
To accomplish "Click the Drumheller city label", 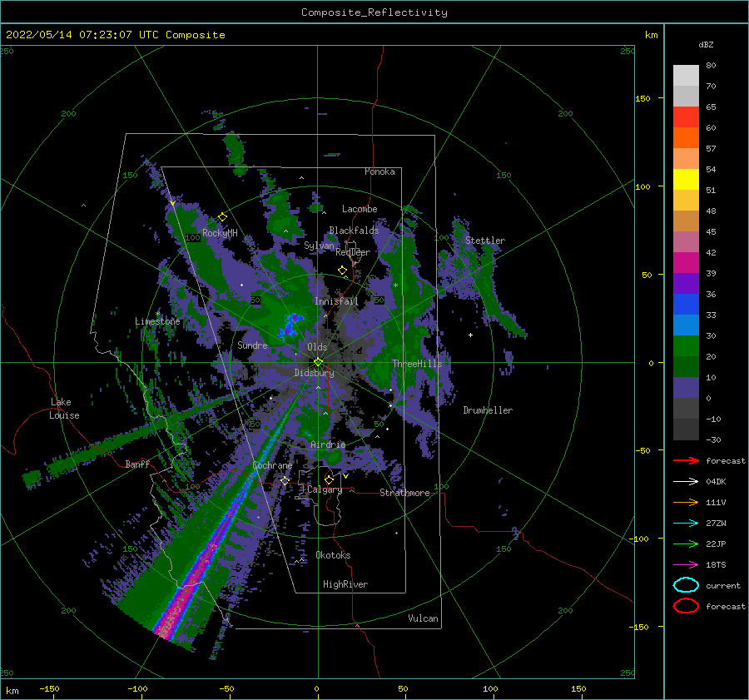I will pos(488,410).
